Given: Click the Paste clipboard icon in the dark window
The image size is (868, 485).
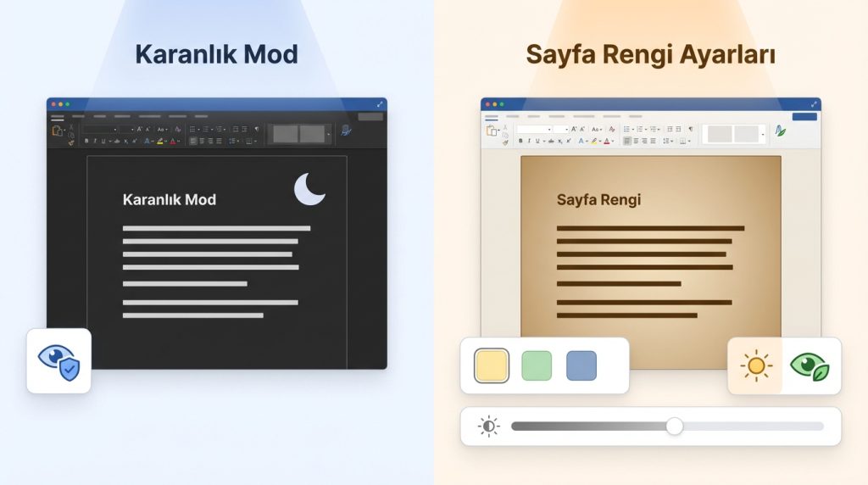Looking at the screenshot, I should click(x=57, y=131).
